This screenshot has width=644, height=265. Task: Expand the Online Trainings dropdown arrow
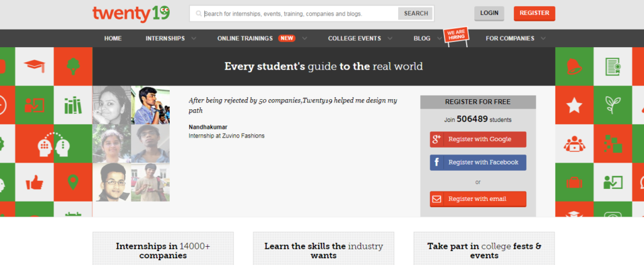[x=304, y=38]
